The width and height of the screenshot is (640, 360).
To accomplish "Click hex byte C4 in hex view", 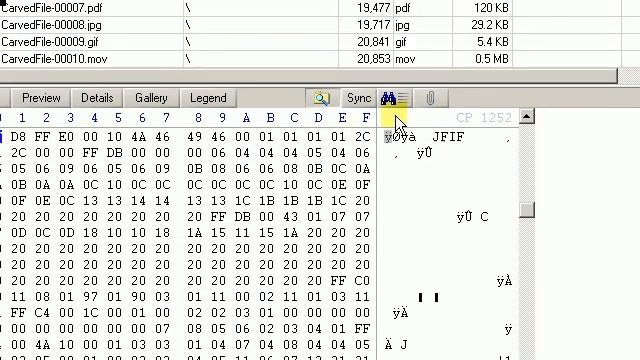I will pos(42,313).
